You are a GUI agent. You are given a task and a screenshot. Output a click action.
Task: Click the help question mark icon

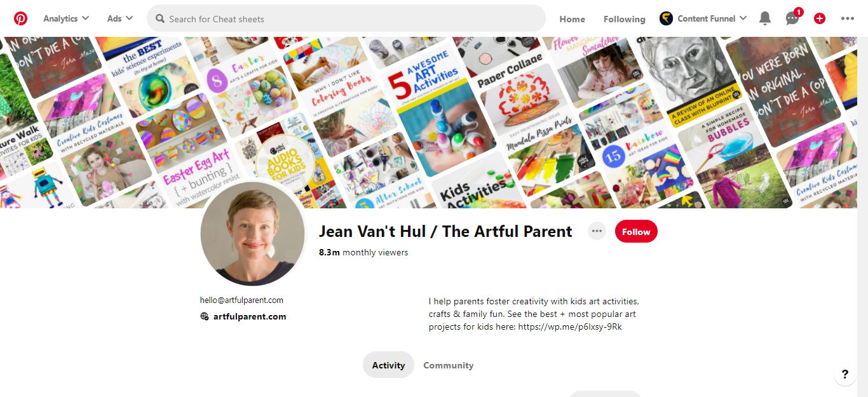[844, 374]
